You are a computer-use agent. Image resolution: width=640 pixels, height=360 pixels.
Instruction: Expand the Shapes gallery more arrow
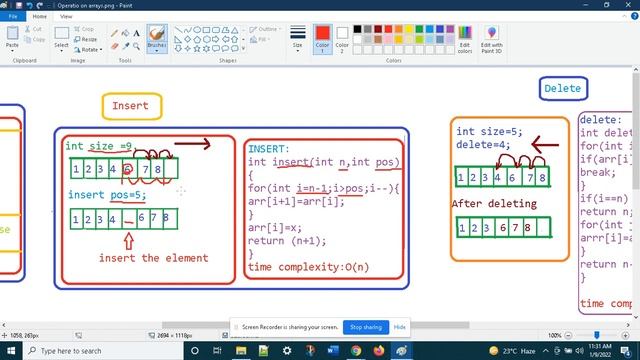tap(244, 49)
